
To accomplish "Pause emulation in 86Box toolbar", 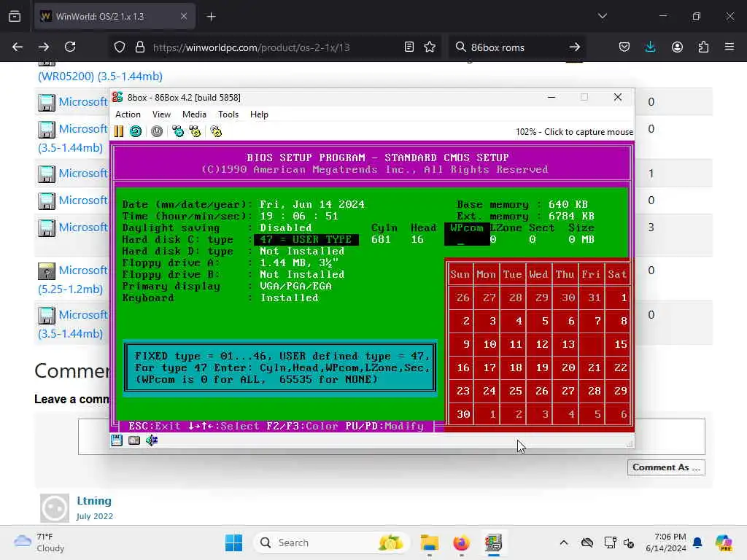I will (x=119, y=131).
